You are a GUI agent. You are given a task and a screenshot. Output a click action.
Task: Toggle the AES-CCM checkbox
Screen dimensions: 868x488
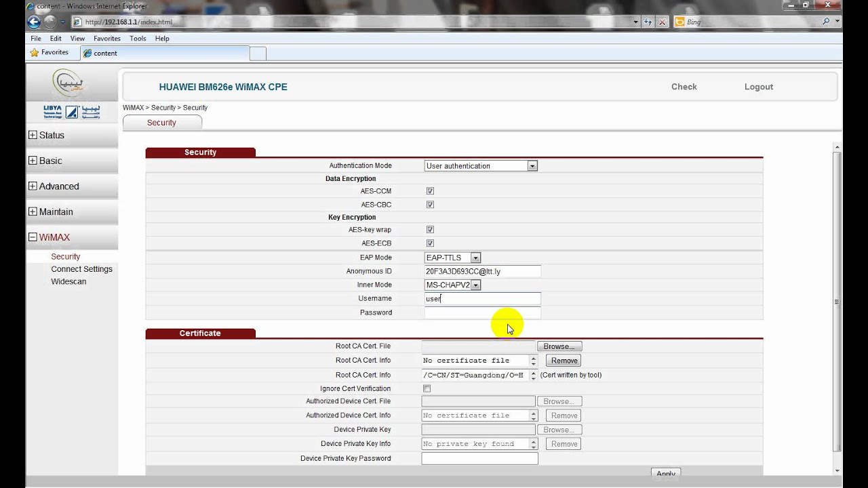click(x=430, y=191)
